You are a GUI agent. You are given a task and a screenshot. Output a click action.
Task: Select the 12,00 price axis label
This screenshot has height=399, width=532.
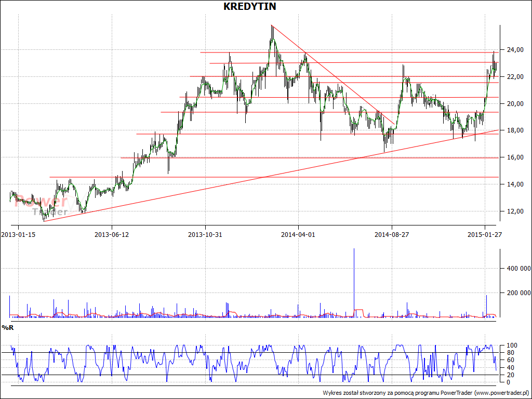click(x=514, y=211)
